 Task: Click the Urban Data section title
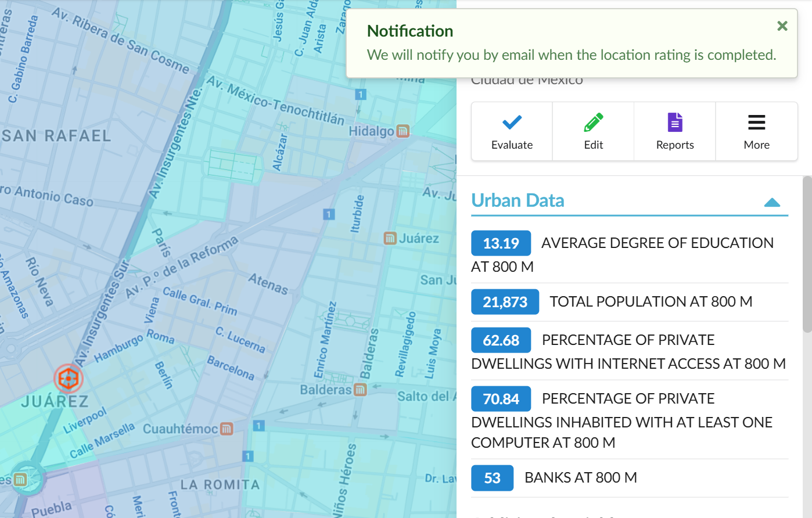518,200
